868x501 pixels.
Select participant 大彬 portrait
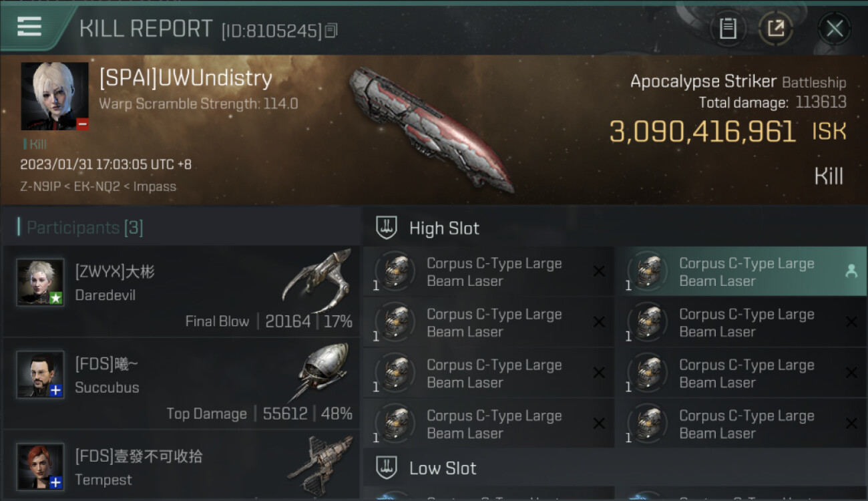(x=40, y=283)
